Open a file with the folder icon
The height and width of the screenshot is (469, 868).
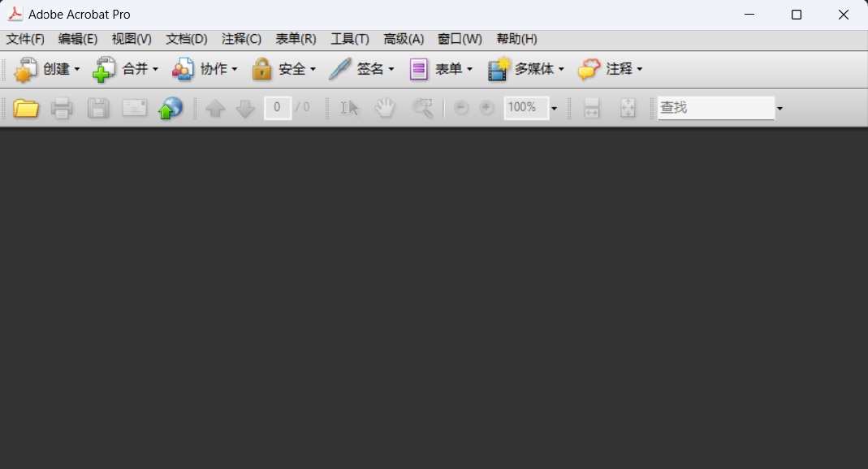click(25, 107)
